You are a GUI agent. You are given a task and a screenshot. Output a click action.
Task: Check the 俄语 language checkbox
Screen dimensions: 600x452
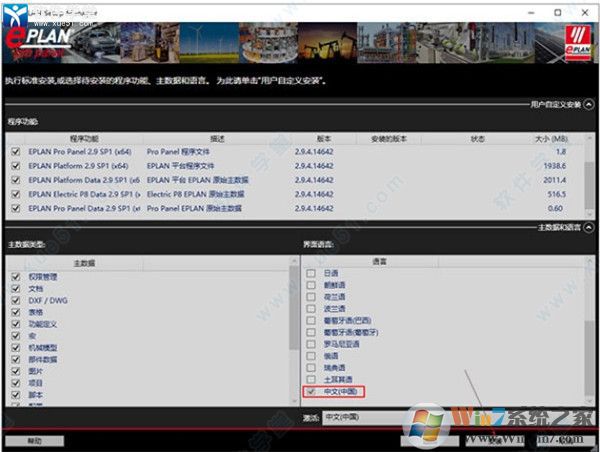tap(311, 356)
